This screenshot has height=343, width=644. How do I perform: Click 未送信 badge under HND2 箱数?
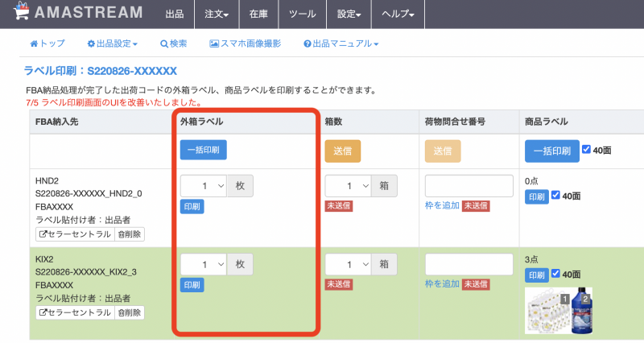point(339,206)
